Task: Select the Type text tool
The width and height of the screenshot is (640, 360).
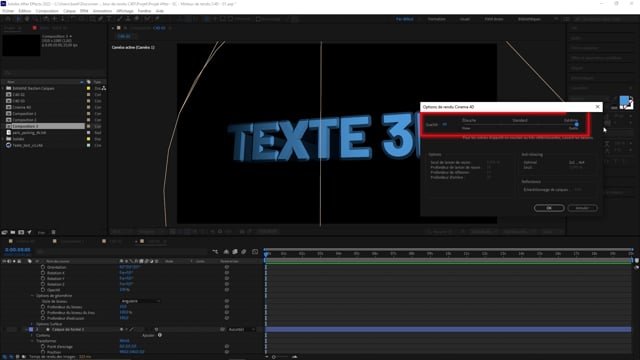Action: pyautogui.click(x=109, y=19)
